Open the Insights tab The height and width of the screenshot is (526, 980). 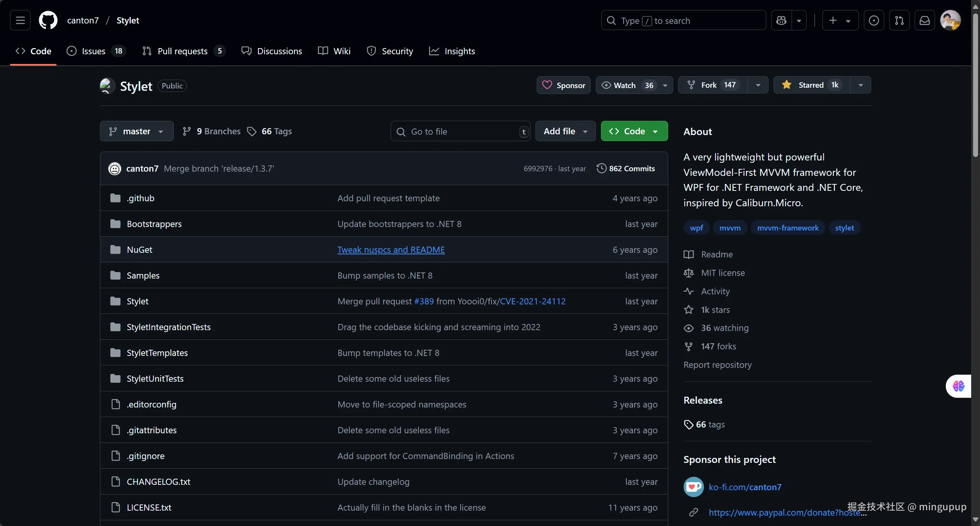pos(452,51)
